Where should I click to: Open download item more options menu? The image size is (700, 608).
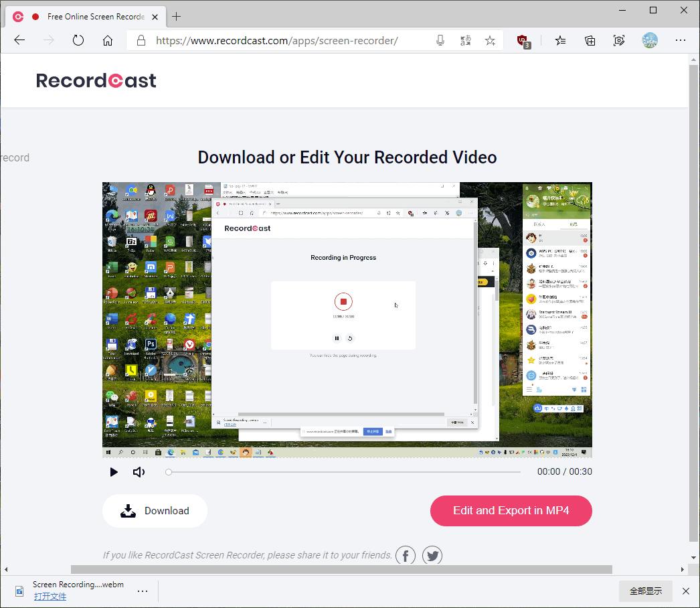(x=143, y=591)
